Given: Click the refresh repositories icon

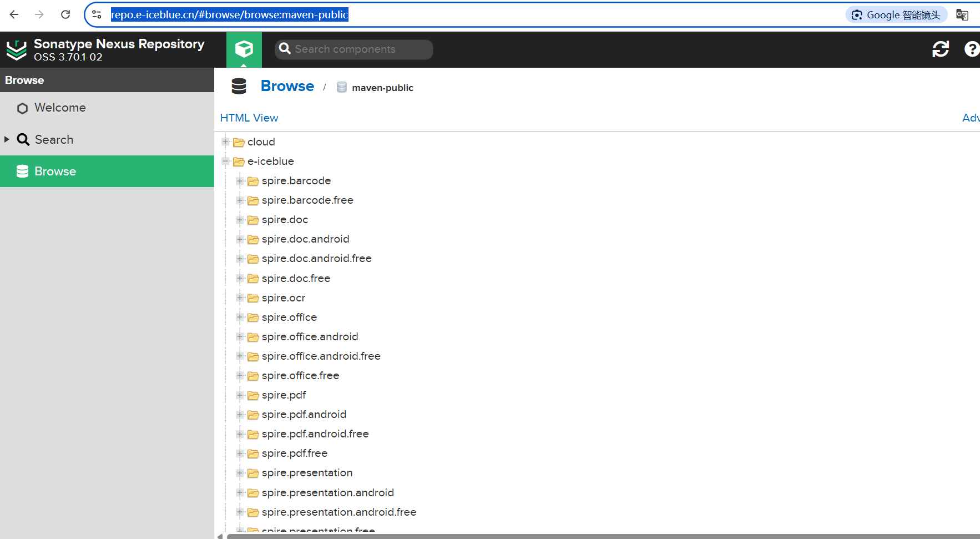Looking at the screenshot, I should (941, 49).
